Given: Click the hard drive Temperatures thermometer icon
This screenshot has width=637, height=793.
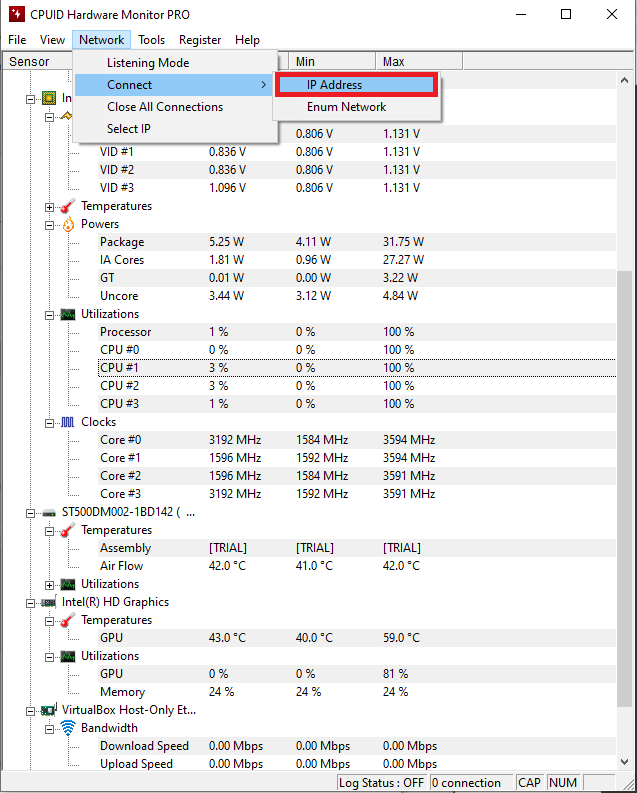Looking at the screenshot, I should click(x=68, y=531).
